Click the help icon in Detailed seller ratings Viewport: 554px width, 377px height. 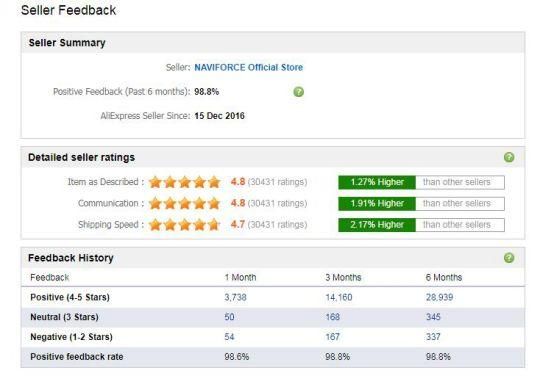coord(509,157)
